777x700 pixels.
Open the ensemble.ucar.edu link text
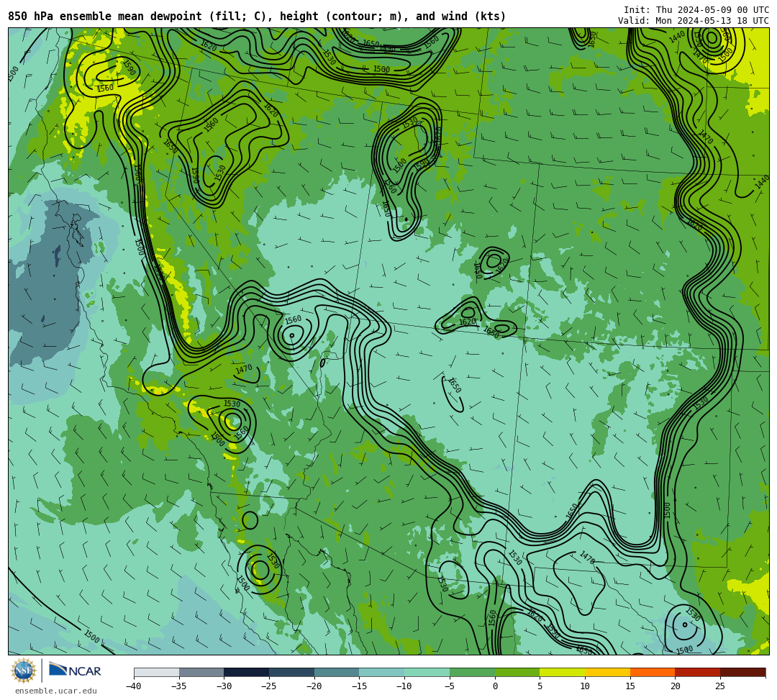pos(56,691)
